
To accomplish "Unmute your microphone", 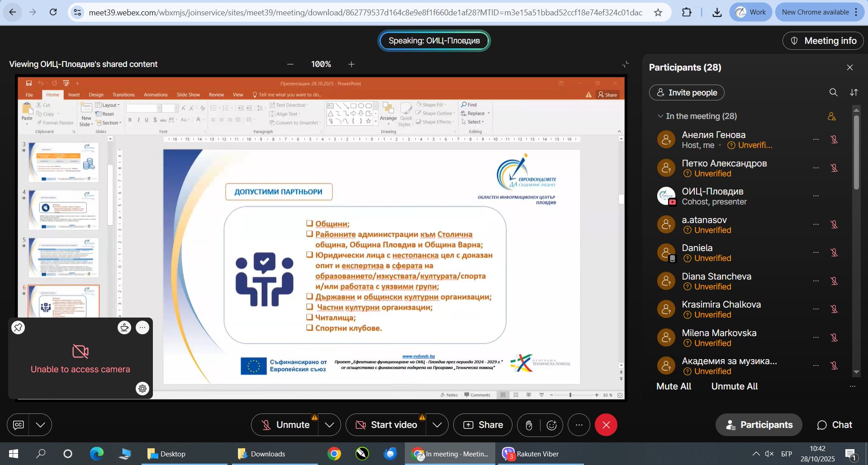I will click(x=285, y=425).
